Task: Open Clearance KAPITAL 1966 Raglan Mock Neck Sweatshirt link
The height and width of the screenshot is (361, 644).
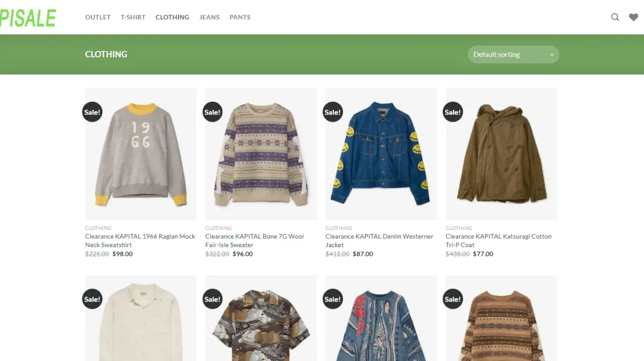Action: click(140, 240)
